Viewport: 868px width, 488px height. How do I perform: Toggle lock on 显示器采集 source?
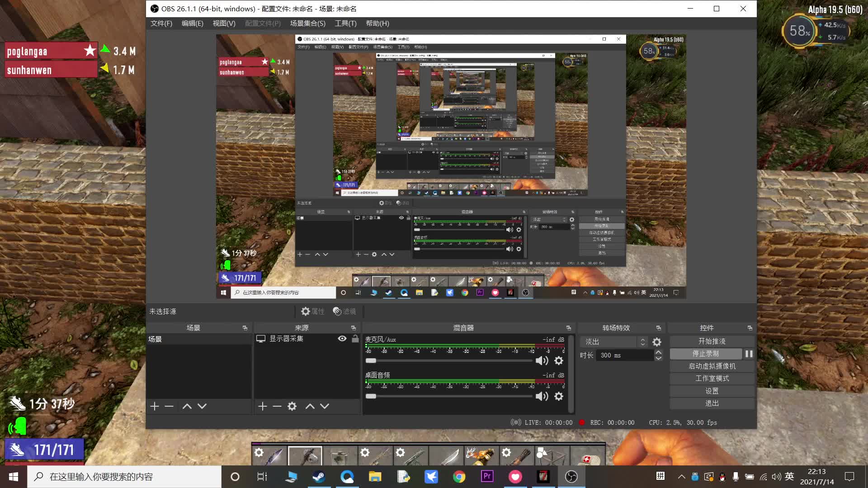[x=355, y=339]
